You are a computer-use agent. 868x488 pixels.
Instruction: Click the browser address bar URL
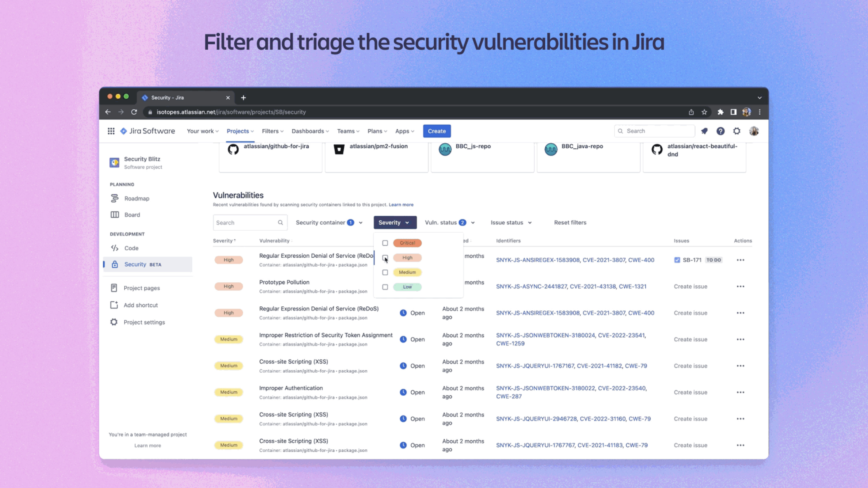[x=231, y=112]
